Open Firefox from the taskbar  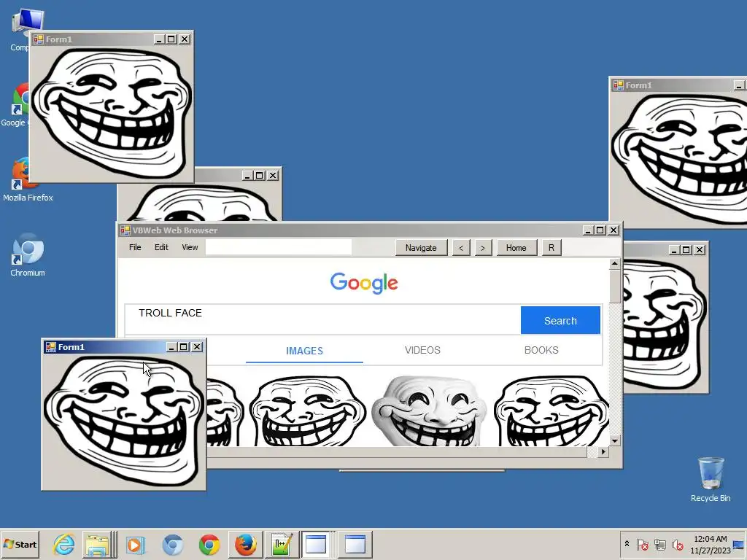click(x=245, y=544)
